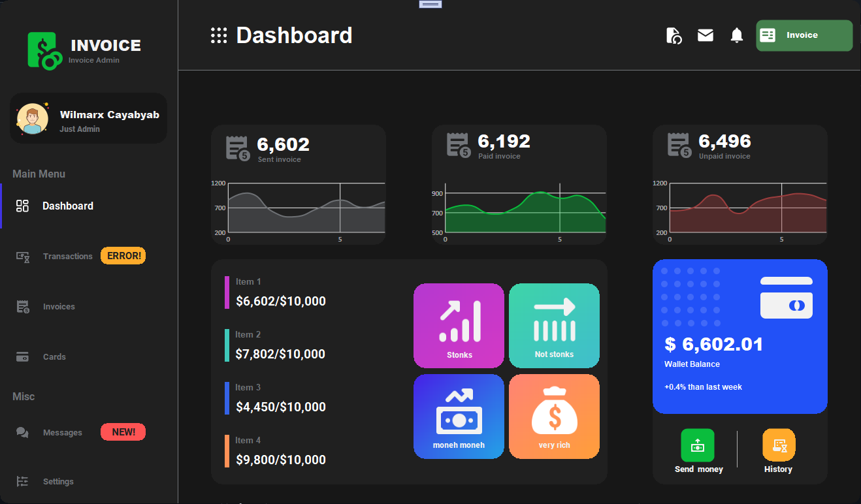This screenshot has height=504, width=861.
Task: Select the Cards icon in the sidebar
Action: (22, 356)
